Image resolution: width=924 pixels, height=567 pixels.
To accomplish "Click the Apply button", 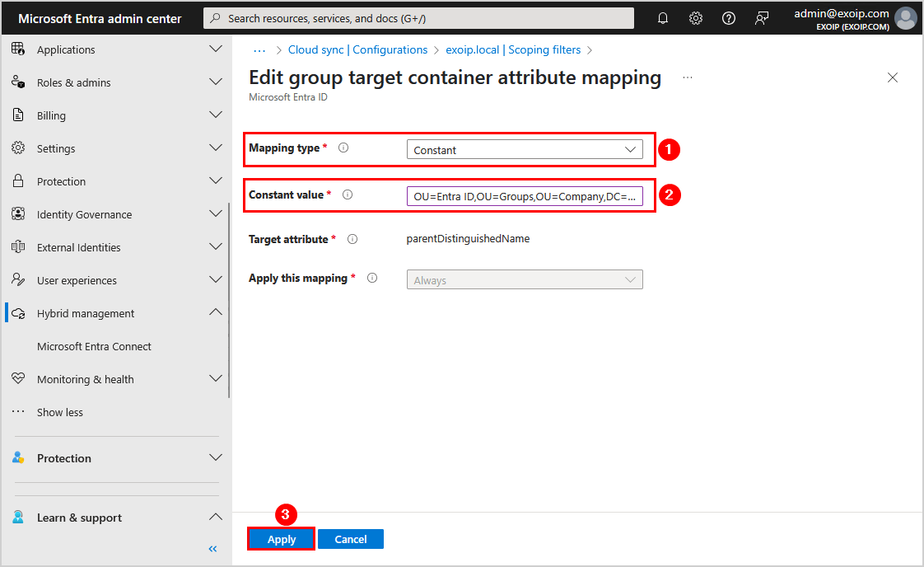I will pos(282,539).
